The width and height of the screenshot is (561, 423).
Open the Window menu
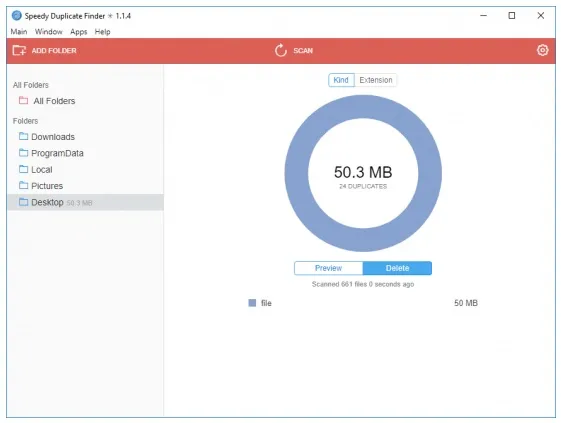[x=49, y=31]
